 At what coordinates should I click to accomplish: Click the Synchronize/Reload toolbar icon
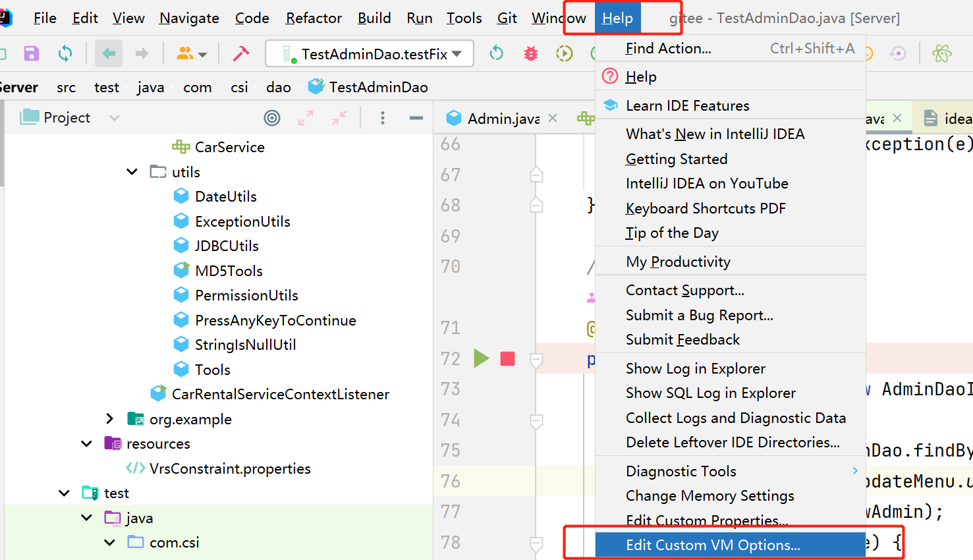pos(65,53)
